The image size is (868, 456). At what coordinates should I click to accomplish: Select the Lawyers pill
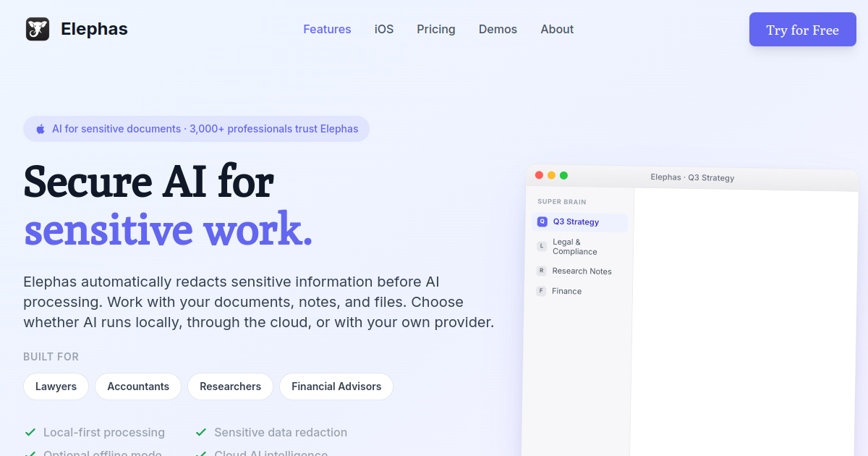[56, 387]
